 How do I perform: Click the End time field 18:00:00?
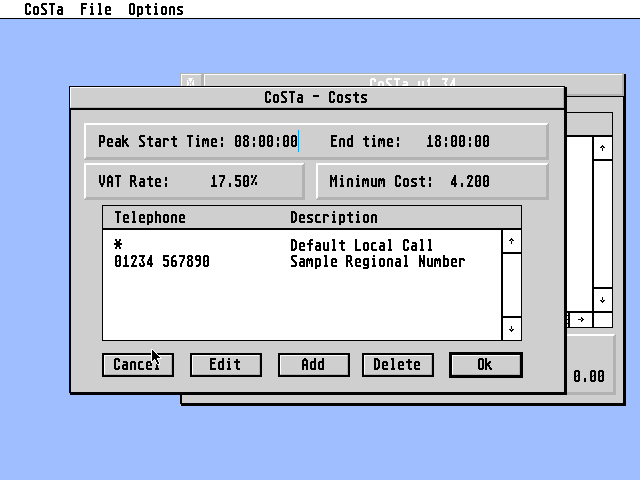point(458,142)
